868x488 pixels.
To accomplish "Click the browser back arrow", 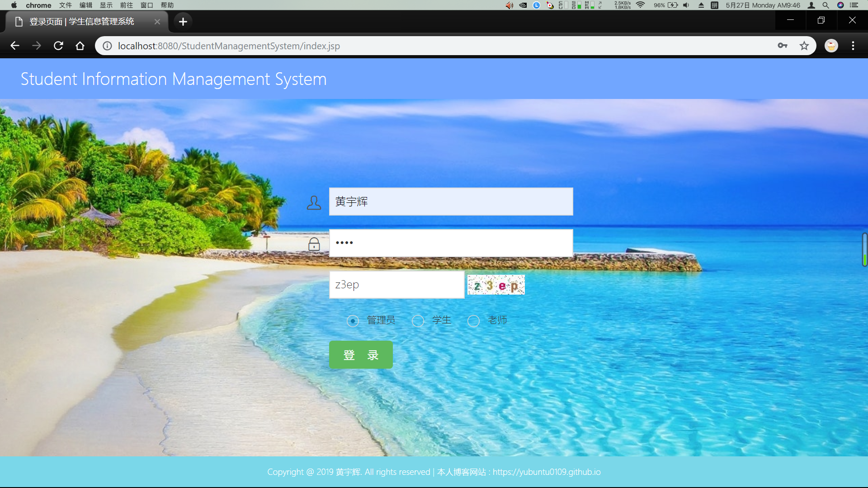I will [15, 46].
